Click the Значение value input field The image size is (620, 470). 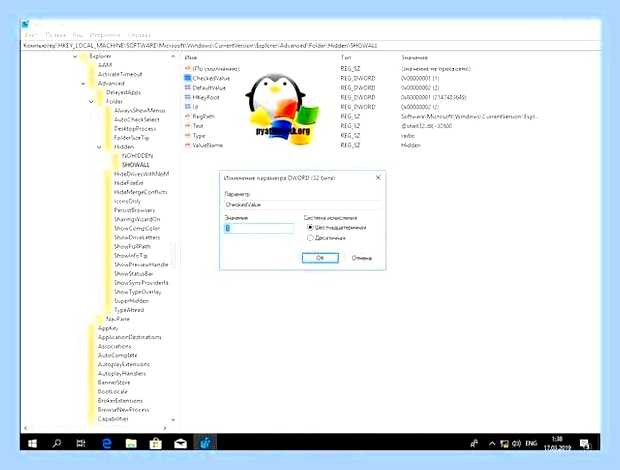[x=259, y=228]
